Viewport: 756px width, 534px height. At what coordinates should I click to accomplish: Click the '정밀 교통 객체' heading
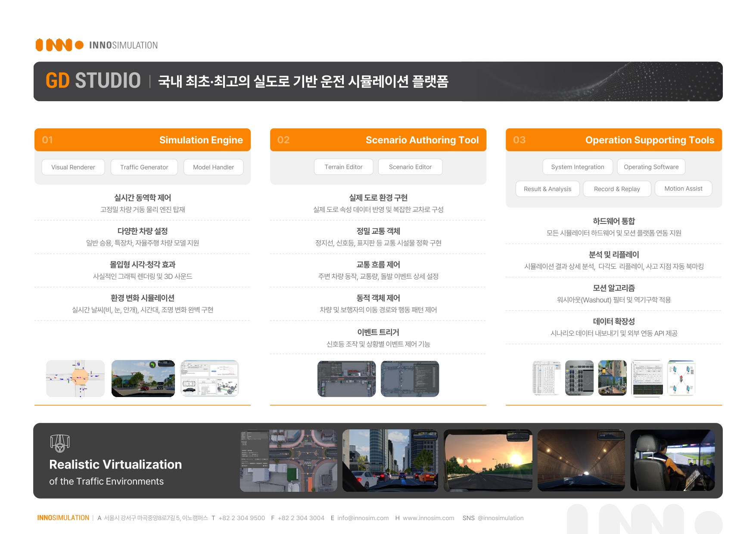378,231
